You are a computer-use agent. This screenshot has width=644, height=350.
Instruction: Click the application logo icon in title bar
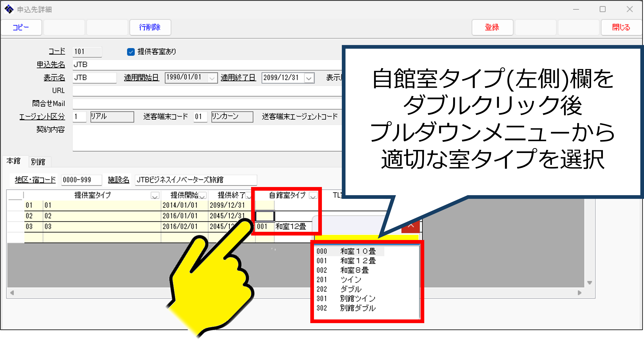pyautogui.click(x=9, y=9)
